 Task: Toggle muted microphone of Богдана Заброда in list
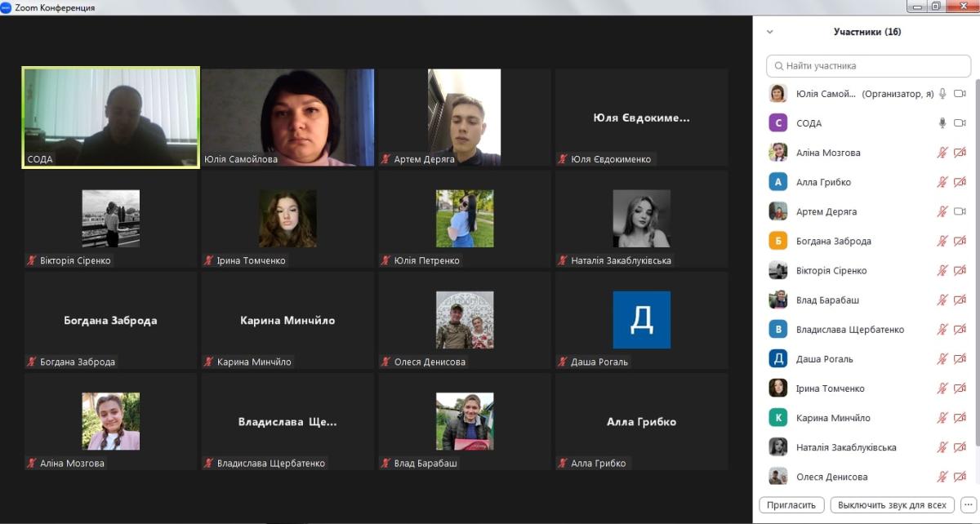pos(942,241)
